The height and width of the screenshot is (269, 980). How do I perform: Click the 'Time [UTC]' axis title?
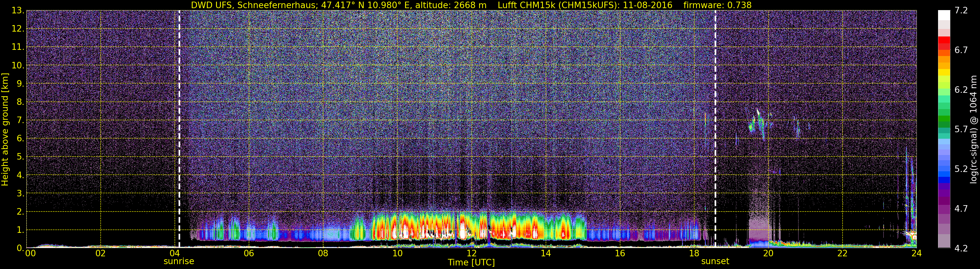coord(471,262)
